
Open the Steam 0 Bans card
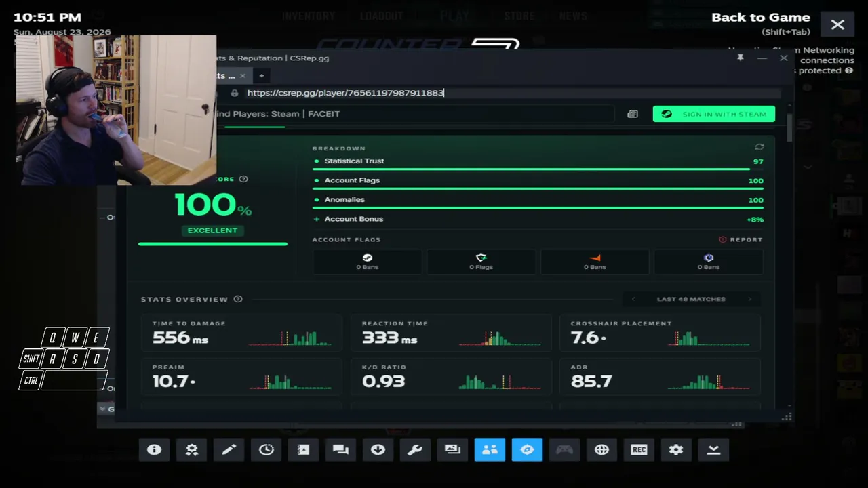click(x=368, y=262)
